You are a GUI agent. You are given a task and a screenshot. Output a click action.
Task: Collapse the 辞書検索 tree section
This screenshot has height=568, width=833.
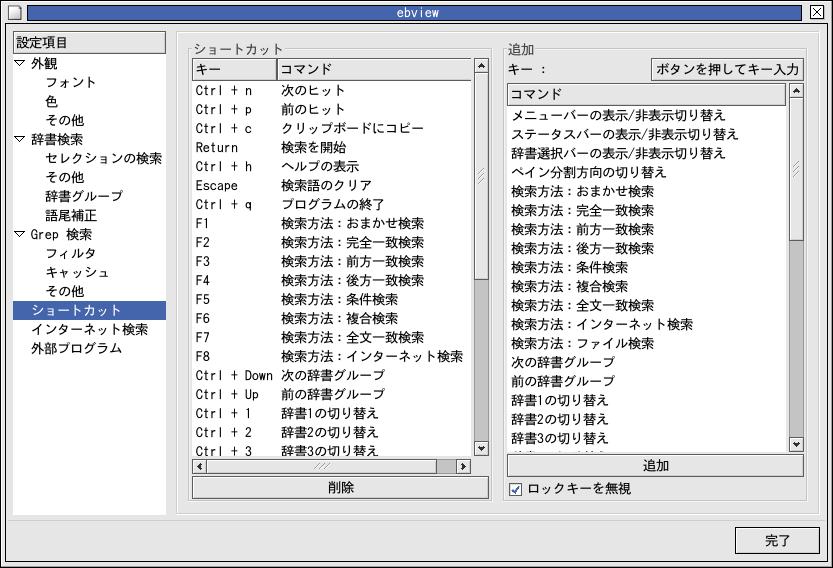coord(21,139)
